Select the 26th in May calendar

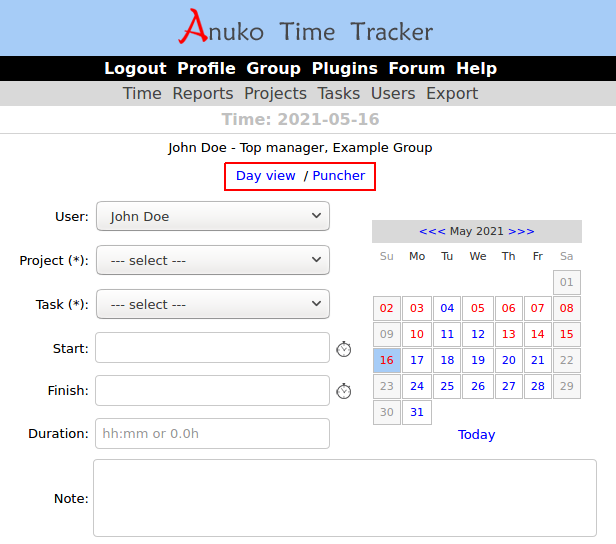point(478,386)
